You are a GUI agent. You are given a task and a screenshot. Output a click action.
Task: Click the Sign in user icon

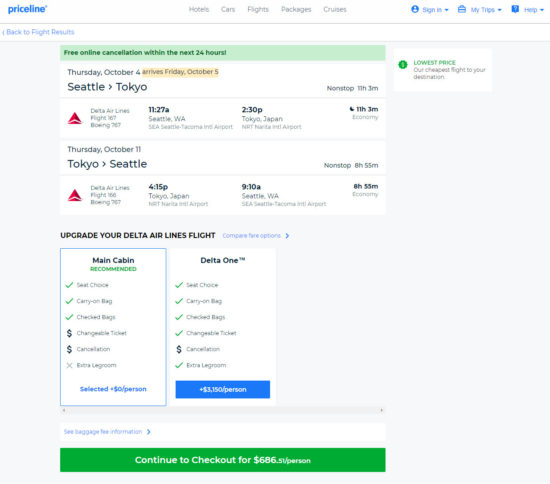[x=415, y=9]
